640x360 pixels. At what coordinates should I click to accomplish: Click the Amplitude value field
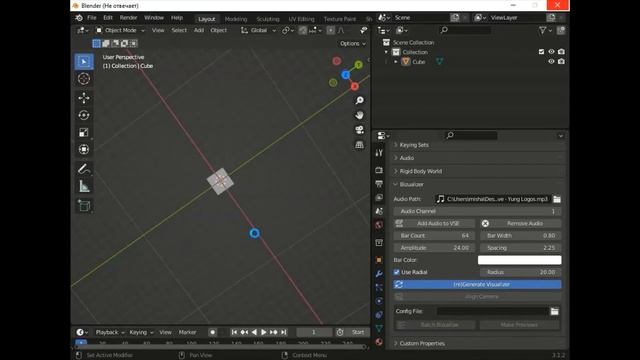click(434, 248)
